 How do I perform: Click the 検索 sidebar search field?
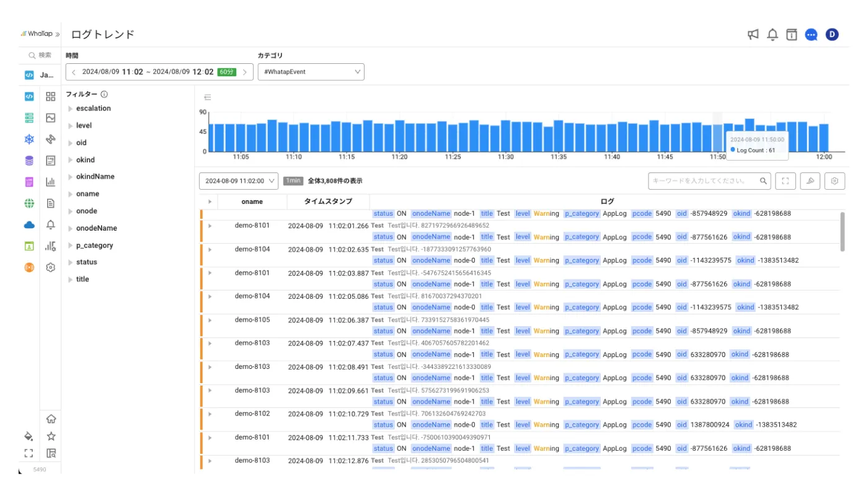click(x=40, y=55)
